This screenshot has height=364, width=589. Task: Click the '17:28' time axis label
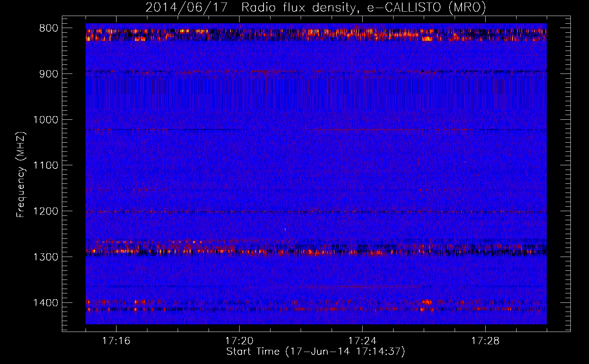(485, 341)
